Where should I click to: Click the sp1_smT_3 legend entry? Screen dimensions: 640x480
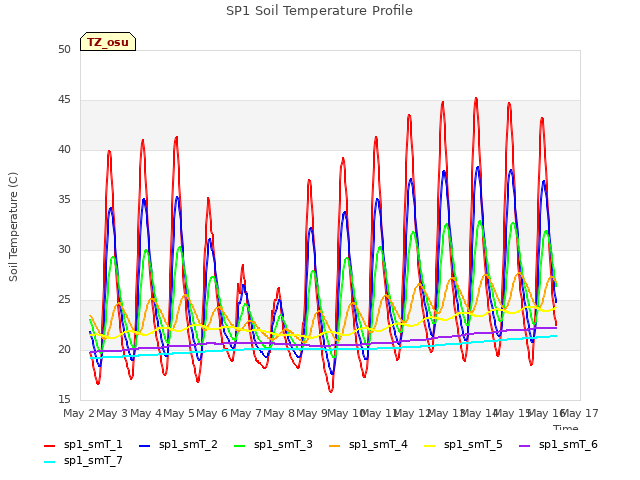click(x=273, y=444)
